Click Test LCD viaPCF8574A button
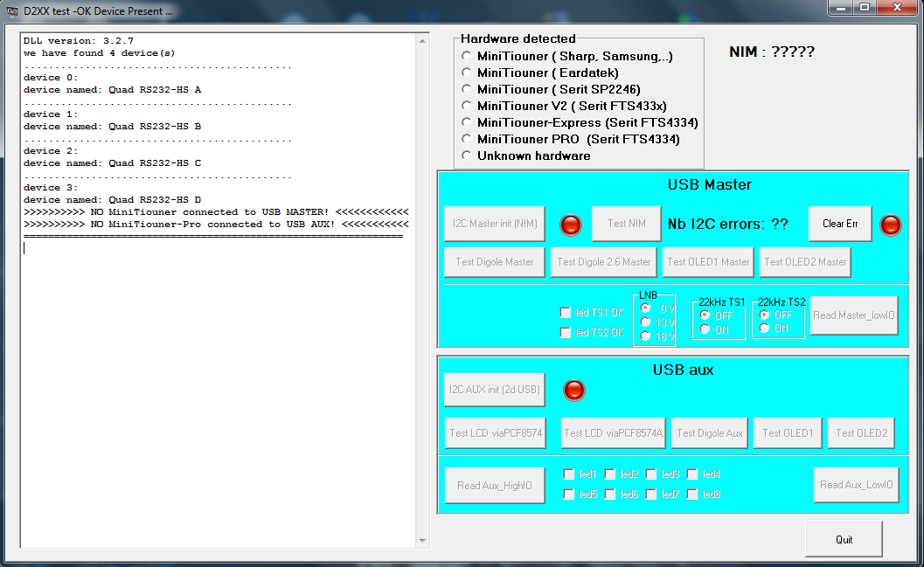Screen dimensions: 924x567 (x=613, y=433)
